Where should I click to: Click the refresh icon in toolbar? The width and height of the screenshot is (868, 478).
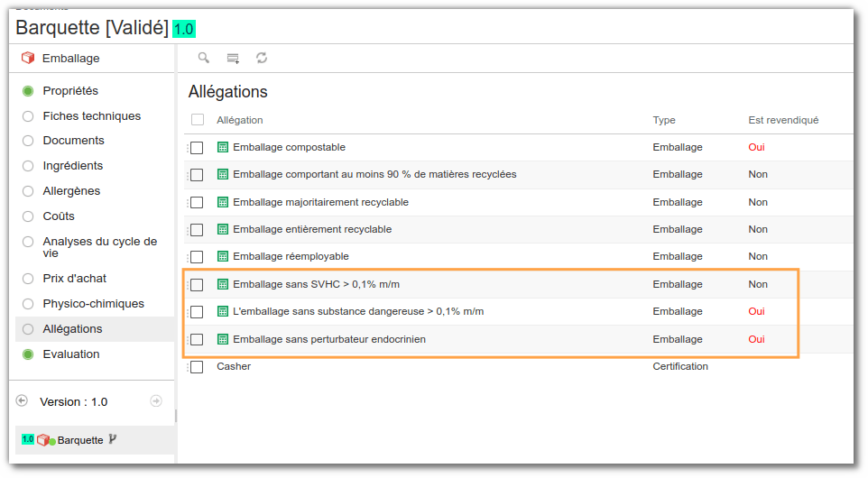[262, 58]
